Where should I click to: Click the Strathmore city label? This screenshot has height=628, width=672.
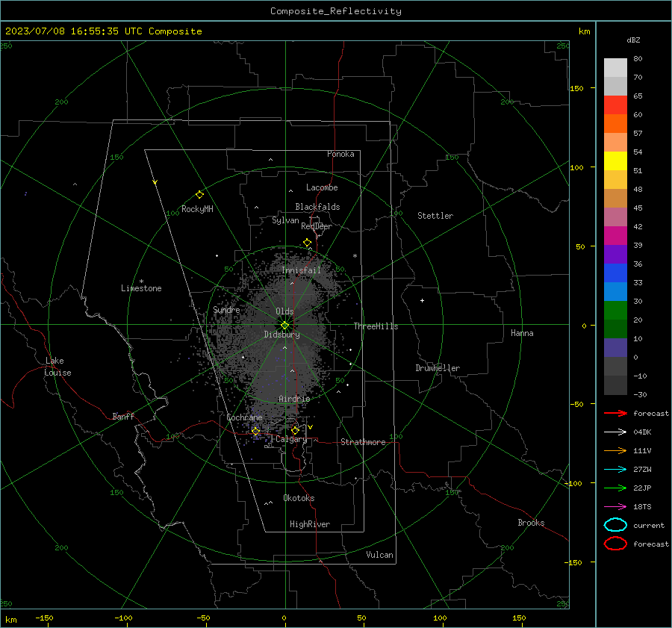coord(363,442)
